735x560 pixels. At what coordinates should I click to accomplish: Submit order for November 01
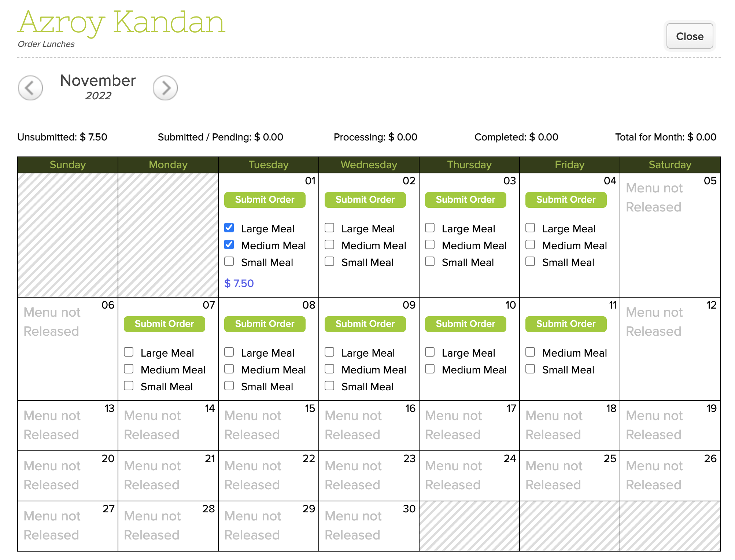265,200
